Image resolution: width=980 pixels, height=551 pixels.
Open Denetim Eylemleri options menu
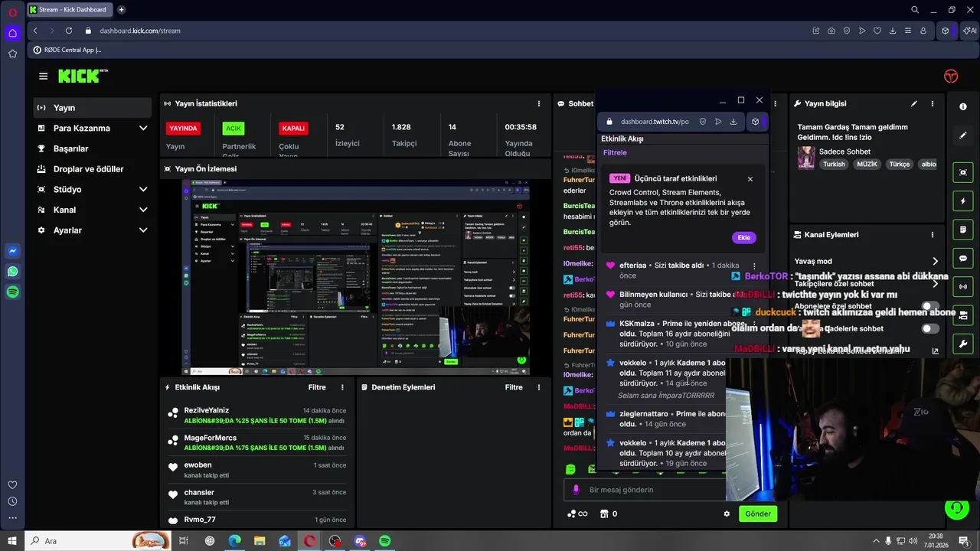539,387
